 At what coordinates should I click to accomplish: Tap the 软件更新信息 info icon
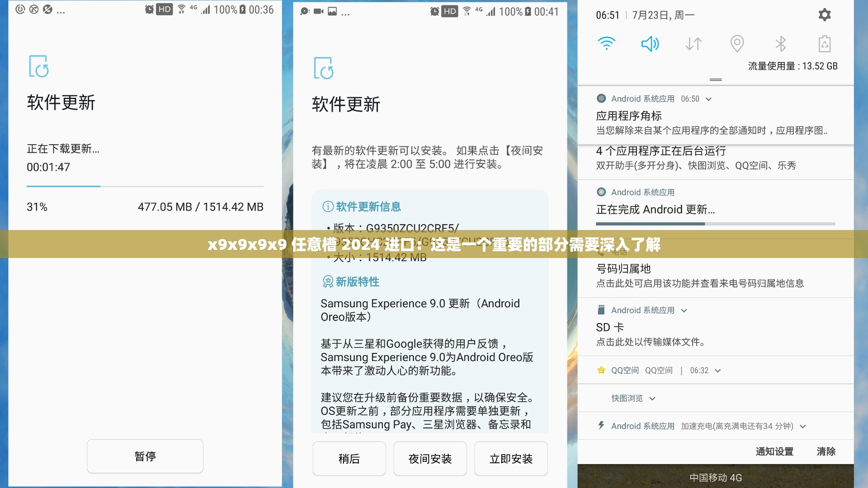click(328, 206)
